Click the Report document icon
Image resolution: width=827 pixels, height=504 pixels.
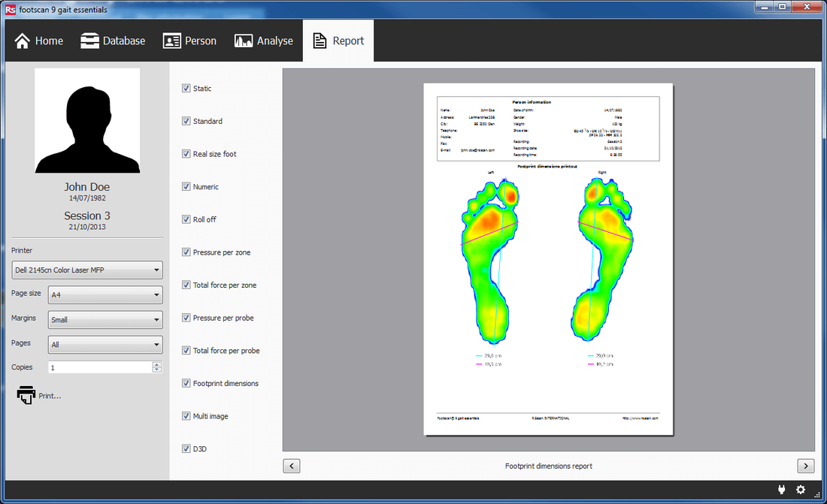pos(320,41)
